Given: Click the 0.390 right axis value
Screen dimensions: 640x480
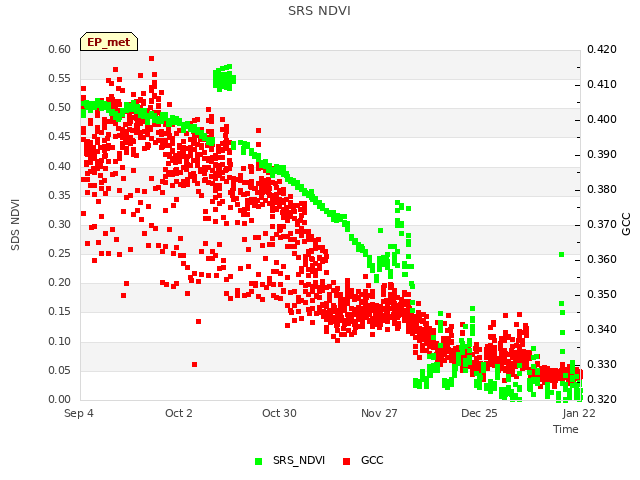Looking at the screenshot, I should [x=602, y=155].
